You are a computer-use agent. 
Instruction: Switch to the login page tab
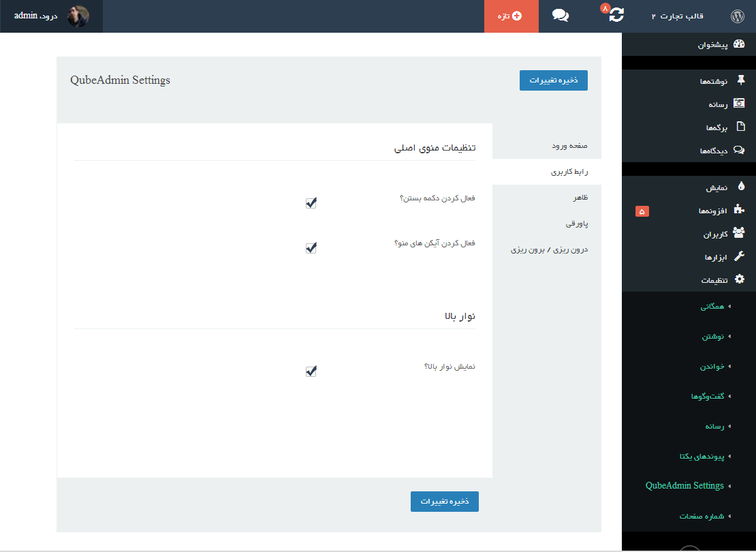pyautogui.click(x=569, y=146)
